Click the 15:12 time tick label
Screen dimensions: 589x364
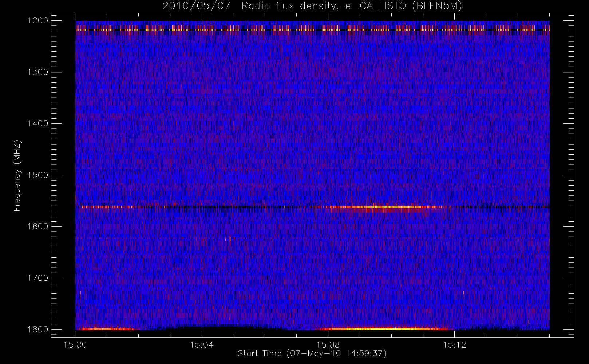point(454,345)
